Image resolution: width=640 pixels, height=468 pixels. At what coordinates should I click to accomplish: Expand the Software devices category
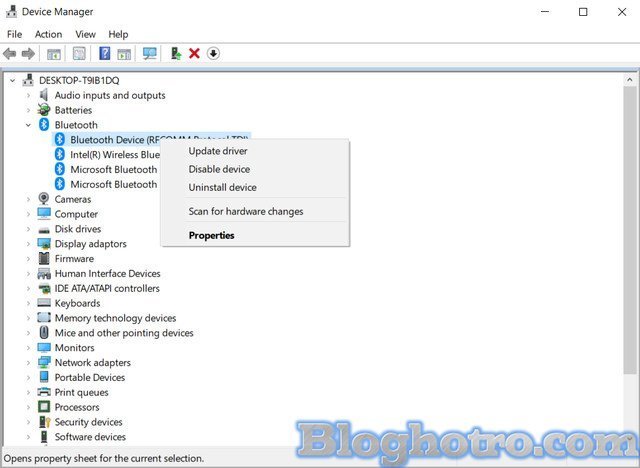tap(28, 437)
